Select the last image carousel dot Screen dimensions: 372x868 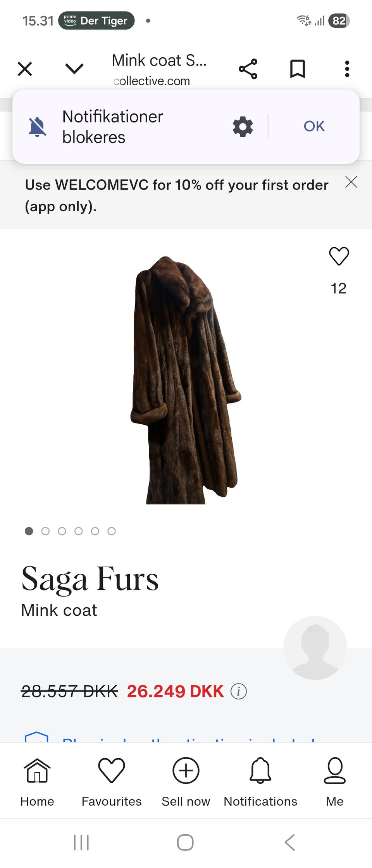(x=112, y=531)
